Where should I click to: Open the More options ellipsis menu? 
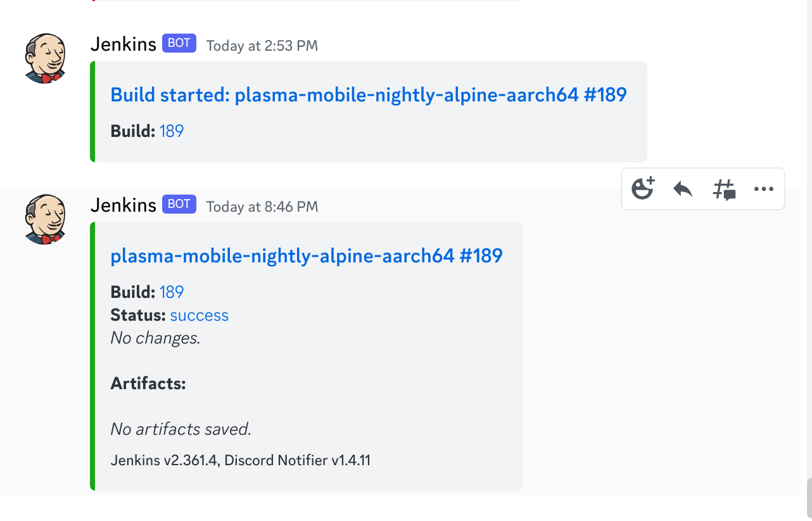click(764, 189)
